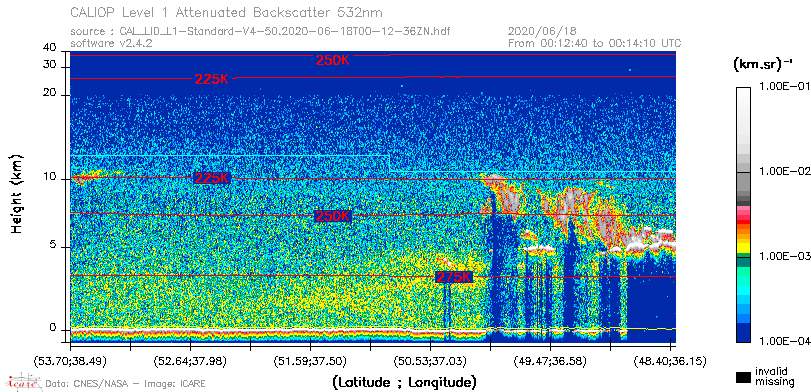Click the '250K' label between 5 and 10 km

[x=333, y=216]
